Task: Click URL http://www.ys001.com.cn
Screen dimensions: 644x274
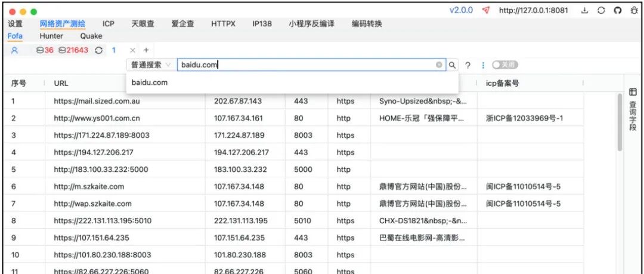Action: point(97,118)
